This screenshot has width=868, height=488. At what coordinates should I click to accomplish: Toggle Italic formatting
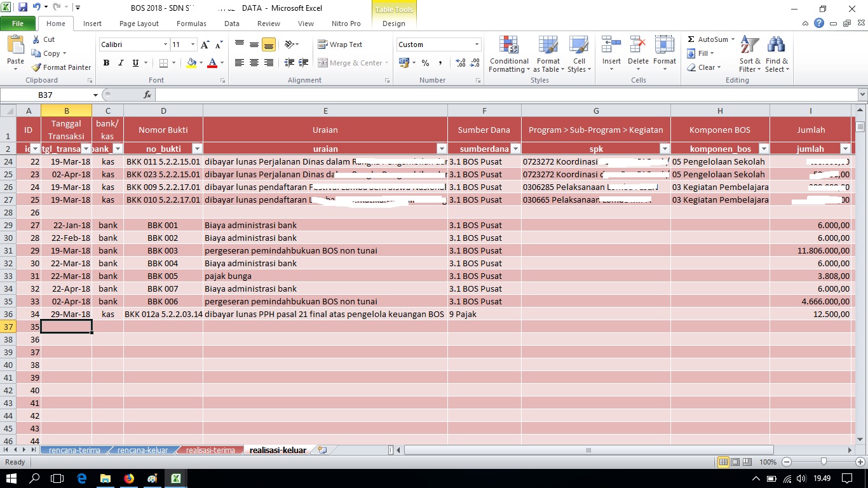click(x=121, y=63)
